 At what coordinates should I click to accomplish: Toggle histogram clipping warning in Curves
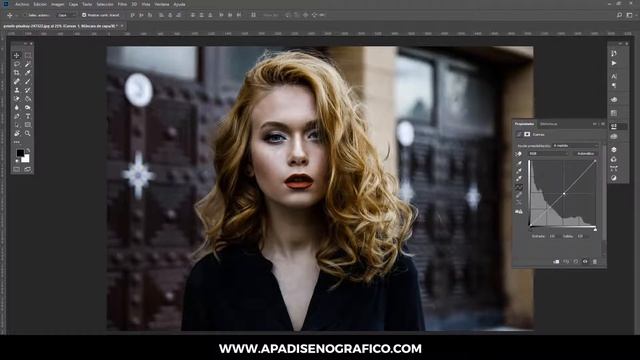tap(519, 211)
